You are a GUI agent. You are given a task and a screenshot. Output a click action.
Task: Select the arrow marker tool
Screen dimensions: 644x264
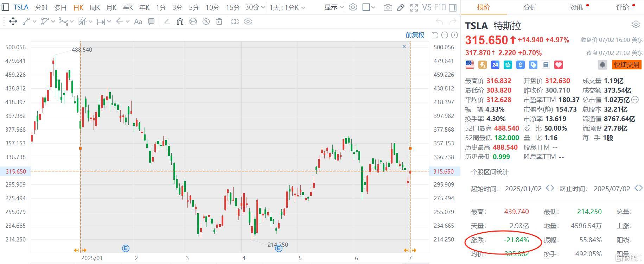tap(120, 22)
